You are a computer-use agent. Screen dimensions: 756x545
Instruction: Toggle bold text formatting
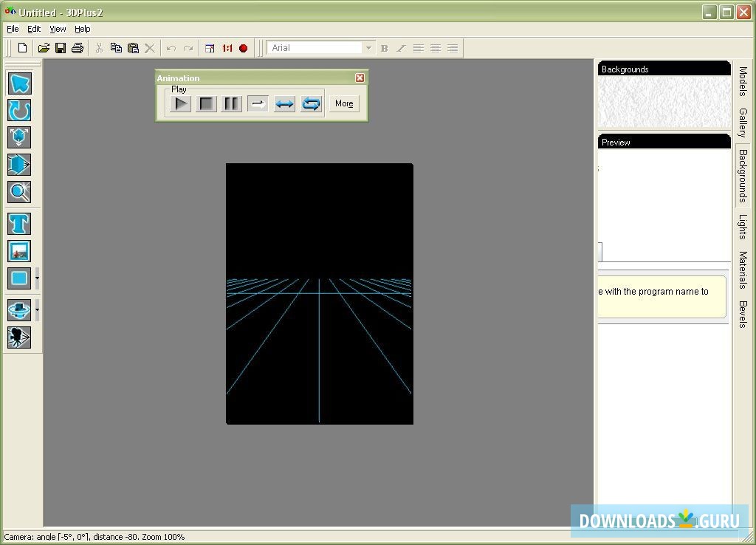pyautogui.click(x=384, y=47)
